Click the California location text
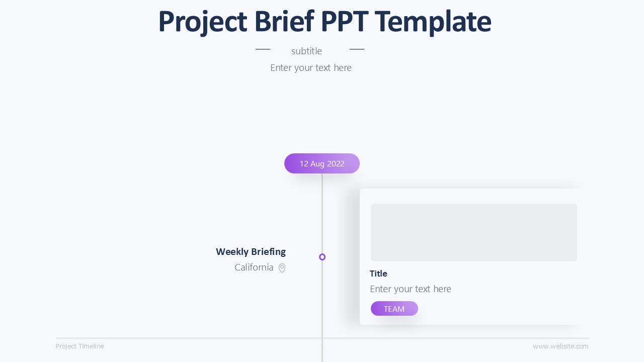Screen dimensions: 644x362 pos(254,267)
